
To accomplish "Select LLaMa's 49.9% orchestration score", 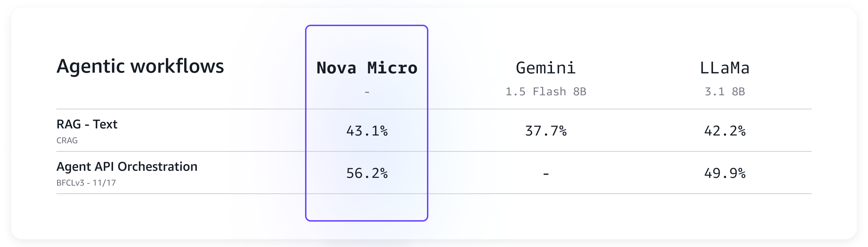I will click(x=725, y=173).
